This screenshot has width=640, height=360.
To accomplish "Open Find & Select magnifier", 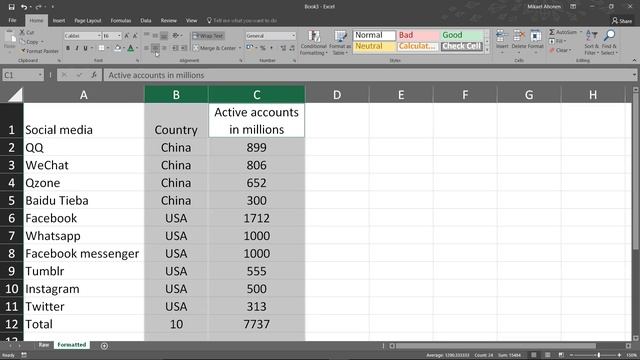I will [x=609, y=42].
